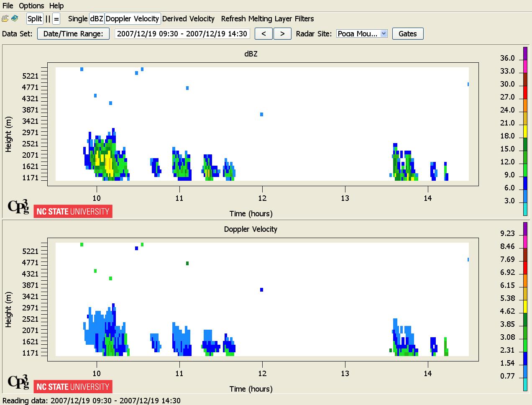
Task: Click the magenta 33–36 swatch in dBZ legend
Action: 525,66
